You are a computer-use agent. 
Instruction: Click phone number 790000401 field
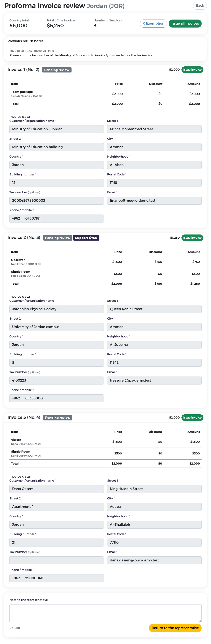[63, 578]
